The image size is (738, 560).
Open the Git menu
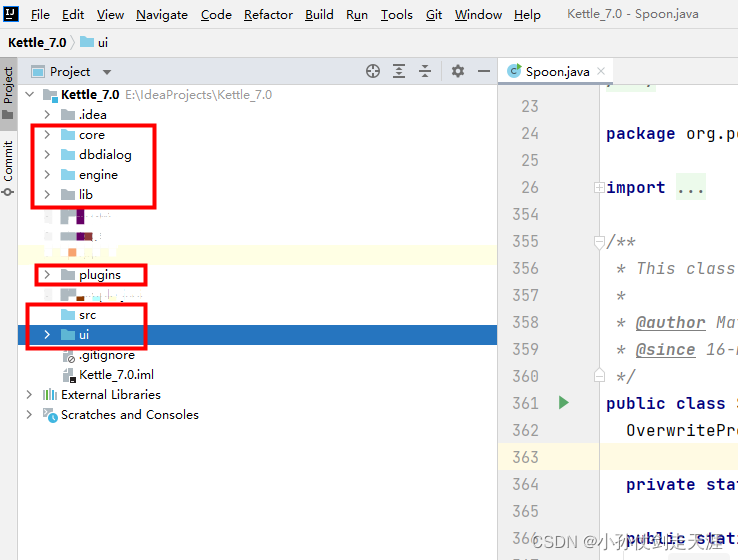point(434,15)
